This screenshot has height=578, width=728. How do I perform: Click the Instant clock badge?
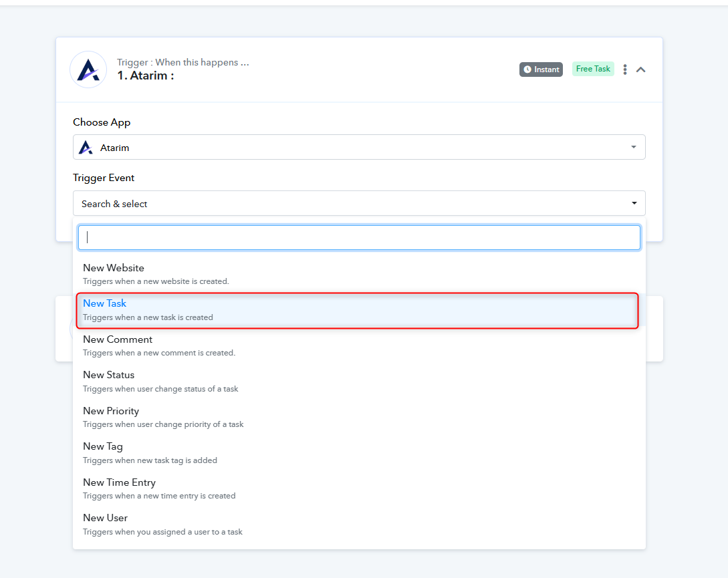pos(541,69)
